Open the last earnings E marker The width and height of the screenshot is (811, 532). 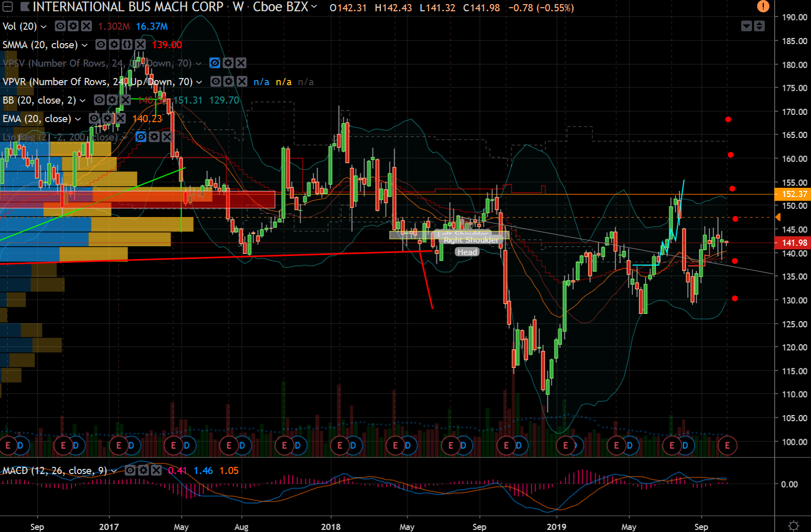727,445
